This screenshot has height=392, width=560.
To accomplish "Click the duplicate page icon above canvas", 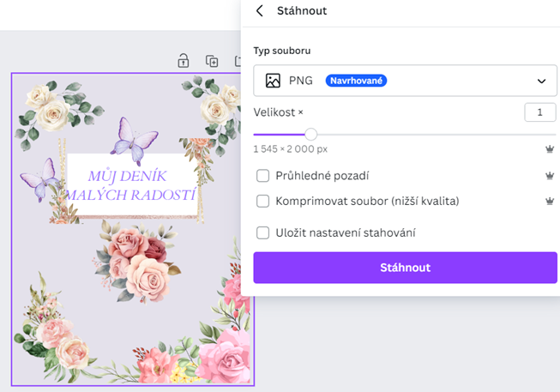I will pyautogui.click(x=212, y=61).
